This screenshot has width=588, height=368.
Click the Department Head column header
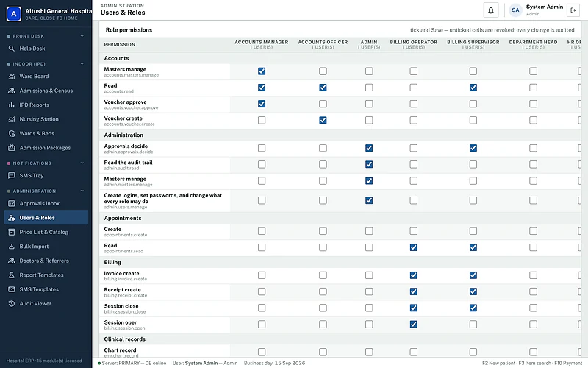click(533, 44)
